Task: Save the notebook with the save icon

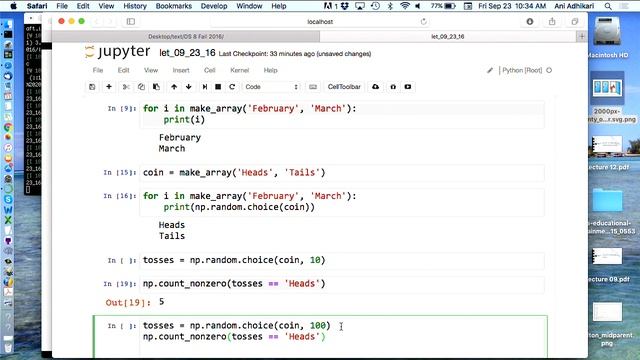Action: [92, 87]
